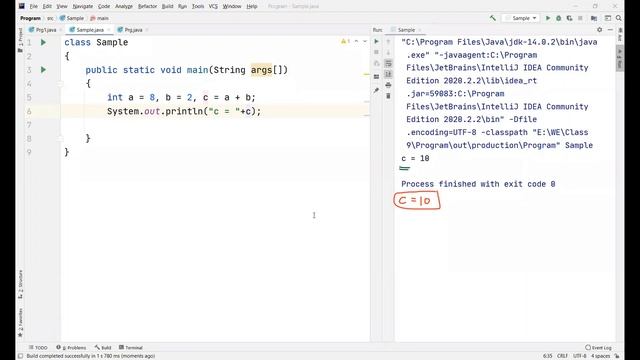
Task: Open the Build tool window
Action: click(x=103, y=348)
